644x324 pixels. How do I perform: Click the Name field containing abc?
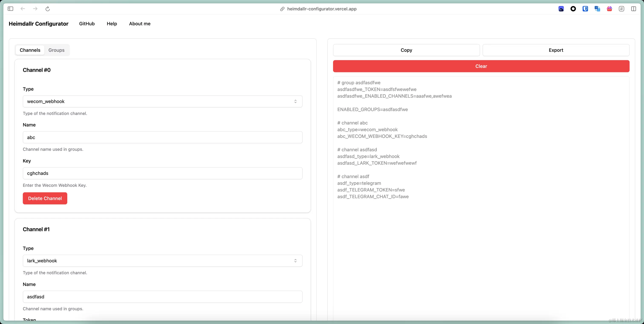point(162,137)
